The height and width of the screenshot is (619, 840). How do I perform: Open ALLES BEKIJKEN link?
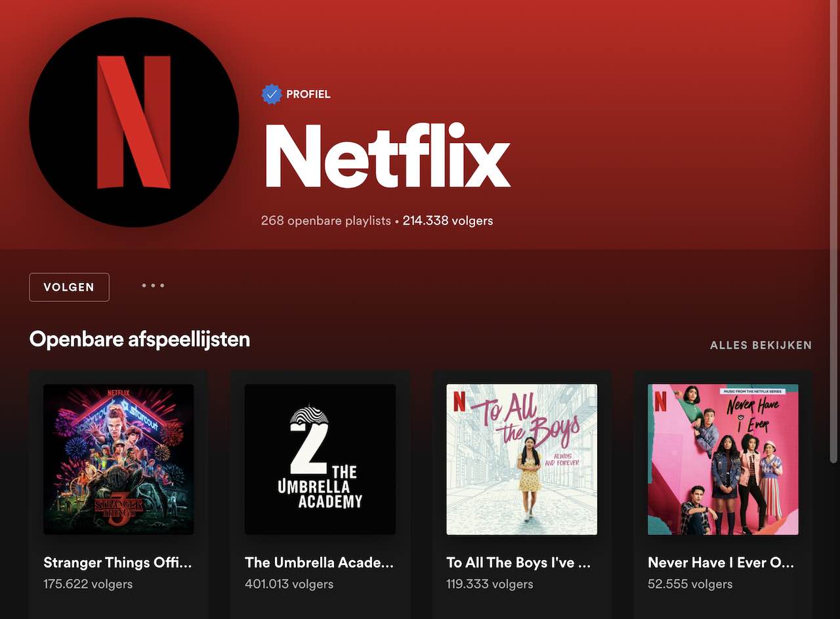coord(761,345)
